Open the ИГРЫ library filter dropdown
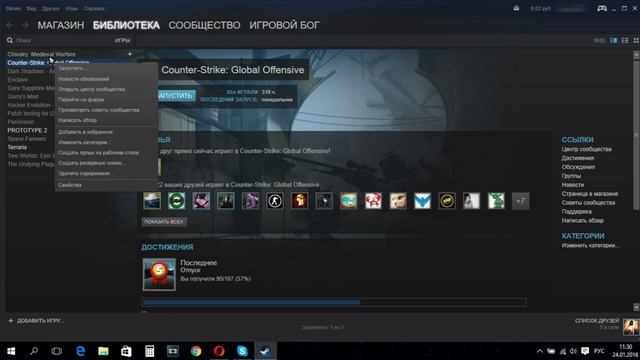This screenshot has width=640, height=360. [122, 40]
